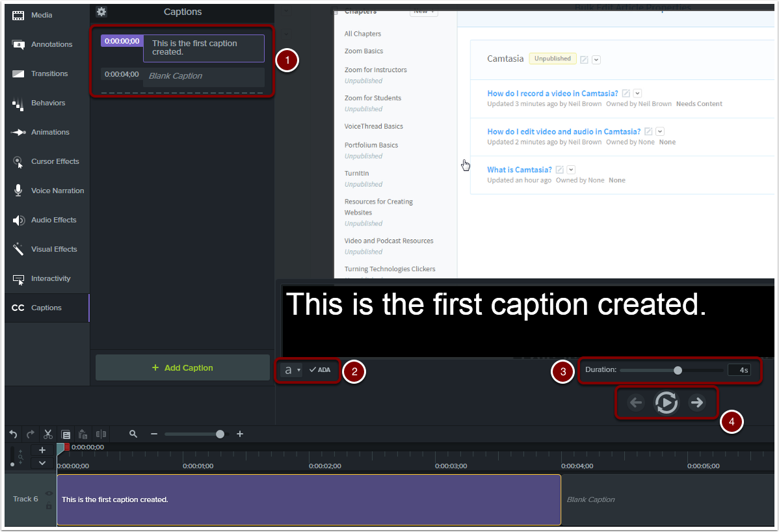Enable the ADA compliance checkbox
Screen dimensions: 779x532
coord(319,369)
